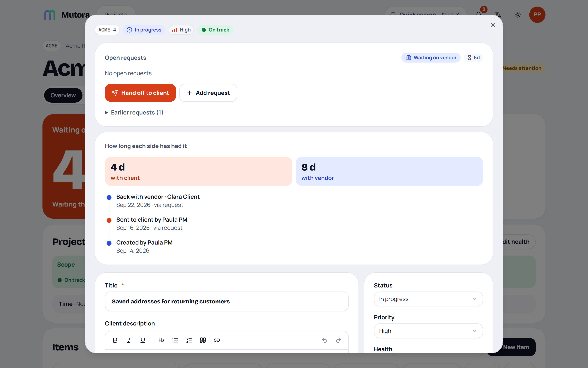This screenshot has height=368, width=588.
Task: Click ACME breadcrumb chip in background
Action: point(51,46)
